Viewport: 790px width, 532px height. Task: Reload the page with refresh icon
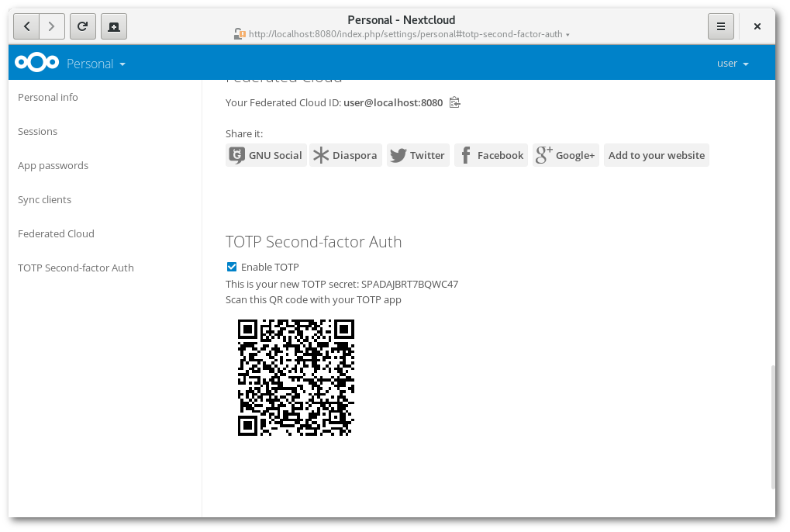tap(83, 26)
